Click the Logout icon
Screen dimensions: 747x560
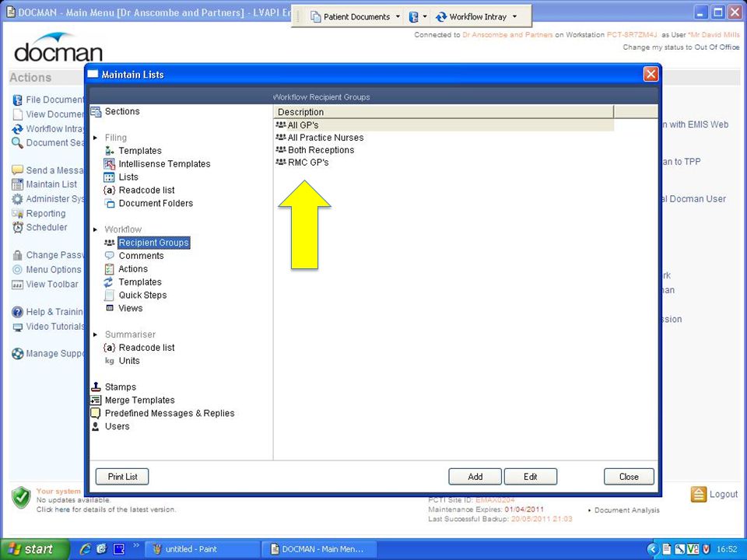[698, 494]
